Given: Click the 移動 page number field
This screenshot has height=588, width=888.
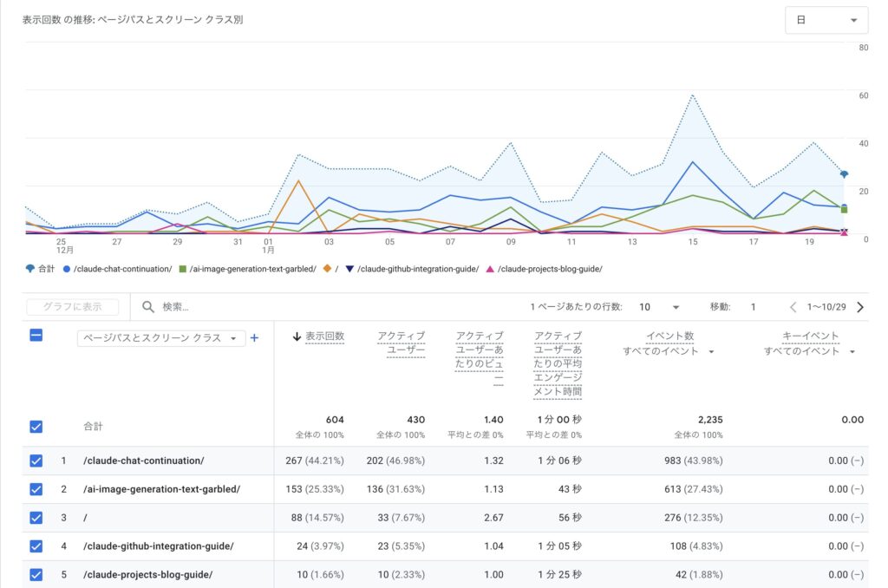Looking at the screenshot, I should 754,306.
